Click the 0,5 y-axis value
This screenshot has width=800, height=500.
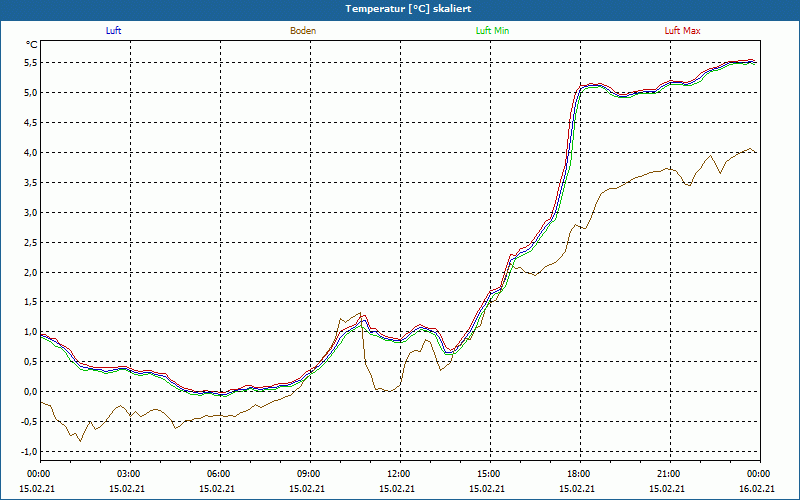click(x=31, y=362)
